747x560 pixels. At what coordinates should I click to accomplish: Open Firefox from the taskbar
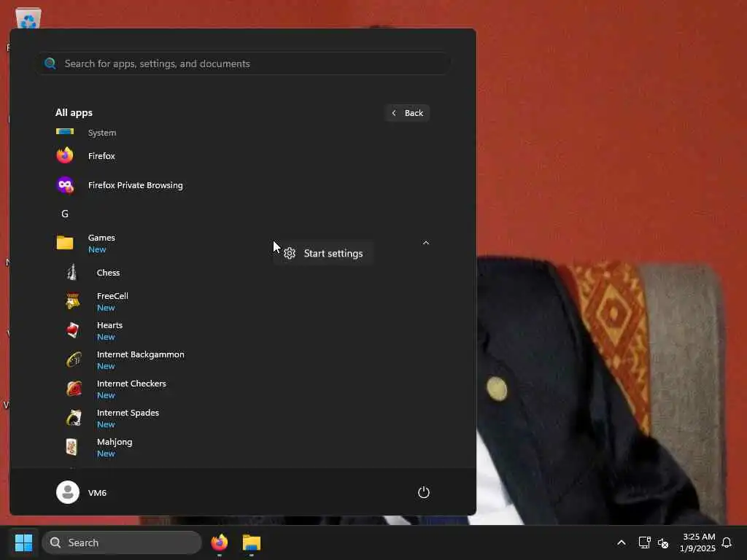pos(219,542)
